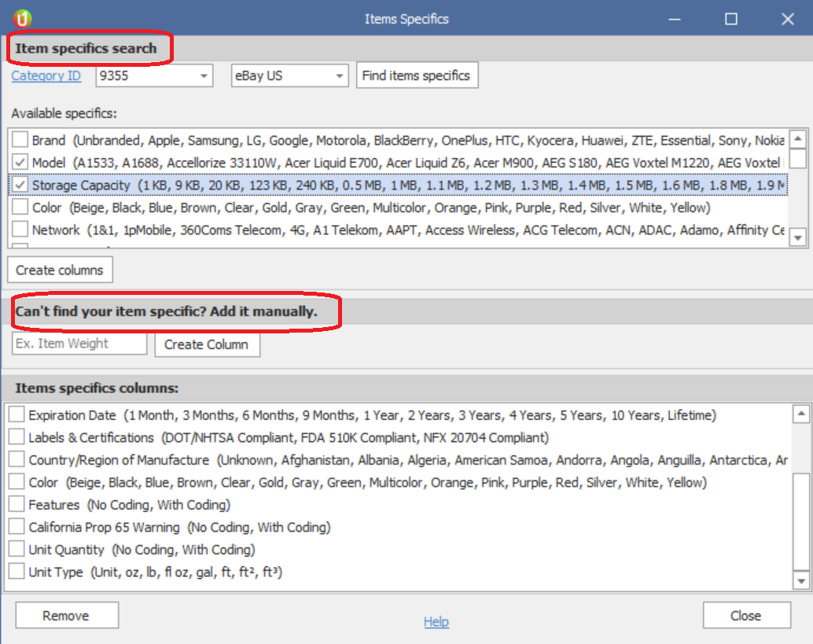
Task: Select the Labels & Certifications row text
Action: (289, 438)
